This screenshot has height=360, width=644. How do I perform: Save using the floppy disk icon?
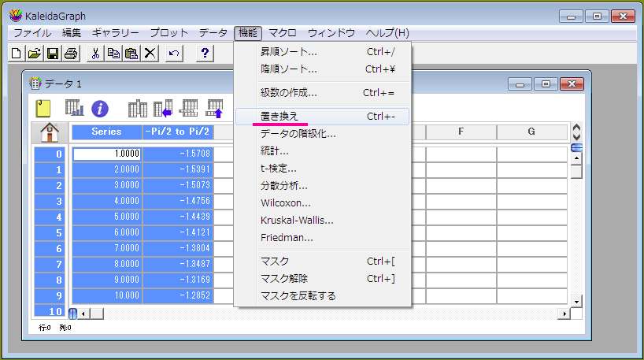pos(53,54)
